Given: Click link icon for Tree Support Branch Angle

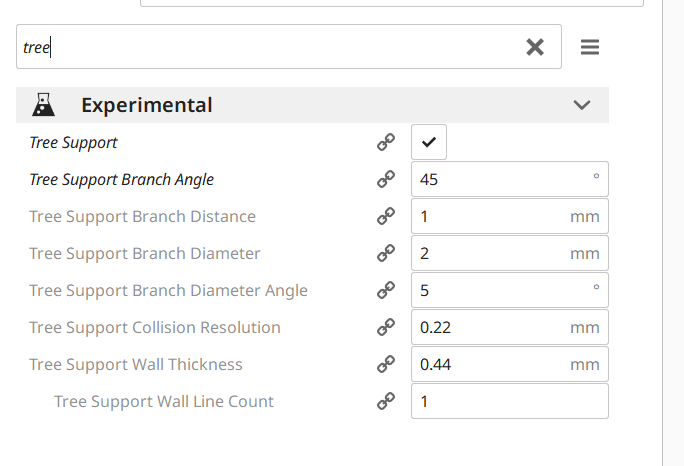Looking at the screenshot, I should coord(386,180).
